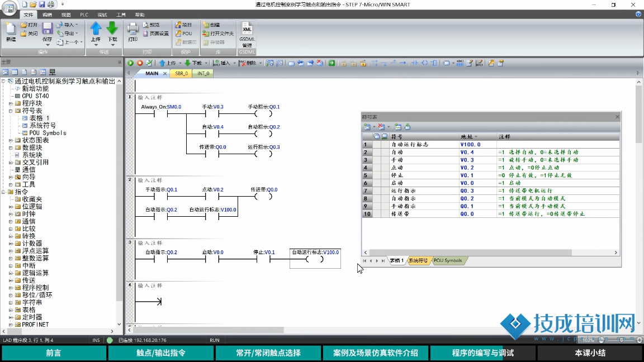The height and width of the screenshot is (362, 644).
Task: Click the compile icon in editor toolbar
Action: (x=149, y=63)
